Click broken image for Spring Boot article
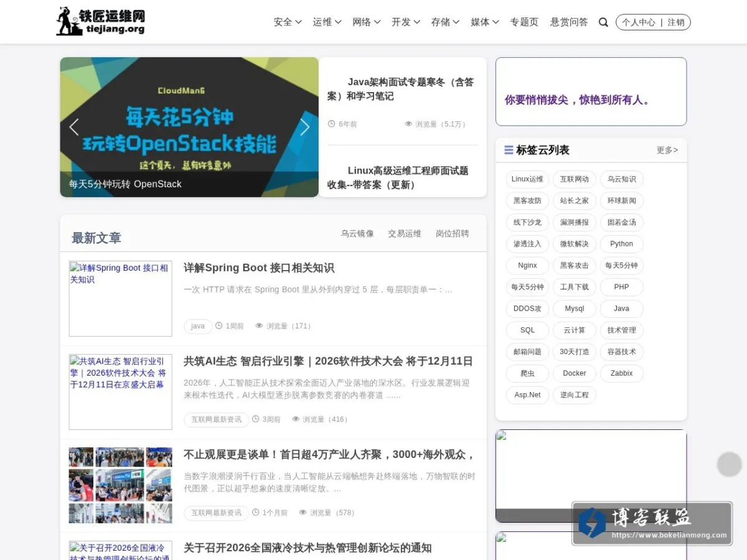 (x=120, y=299)
